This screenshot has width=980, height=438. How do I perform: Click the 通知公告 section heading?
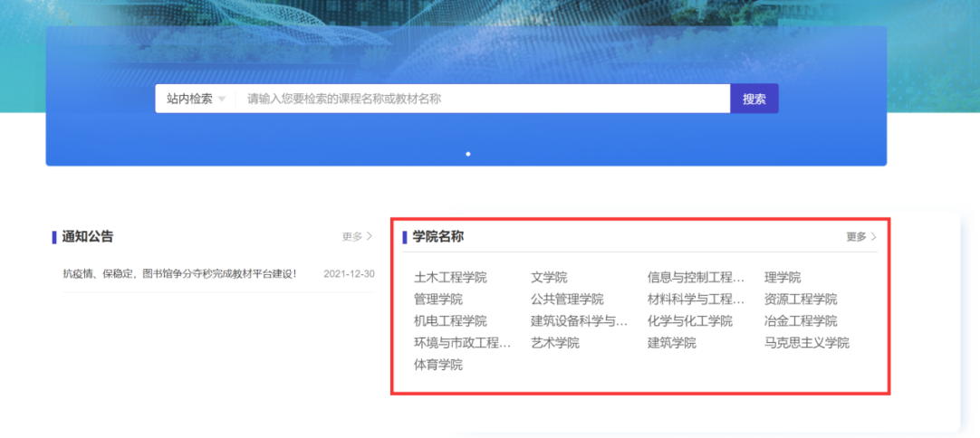click(88, 237)
